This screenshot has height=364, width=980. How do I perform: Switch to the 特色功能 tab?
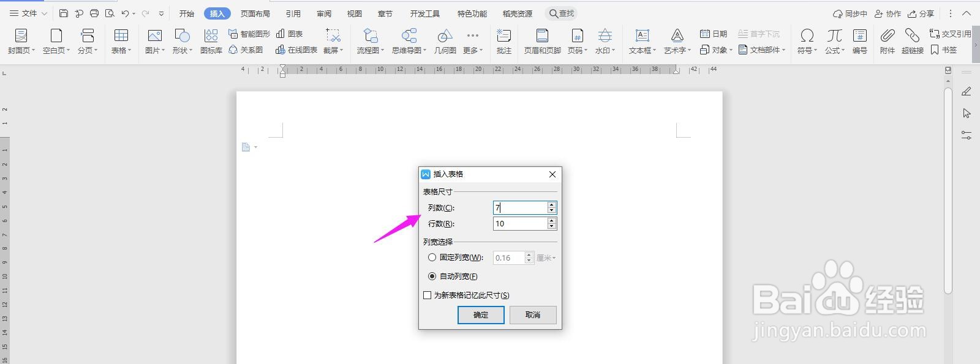[472, 13]
